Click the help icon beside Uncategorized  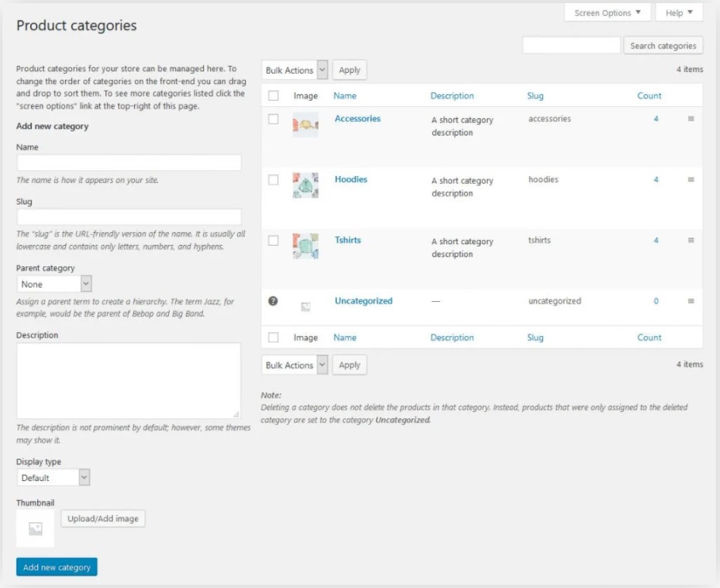point(274,301)
